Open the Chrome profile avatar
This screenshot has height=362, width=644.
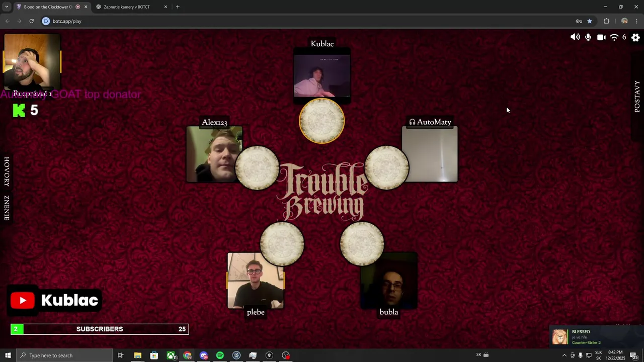tap(624, 21)
